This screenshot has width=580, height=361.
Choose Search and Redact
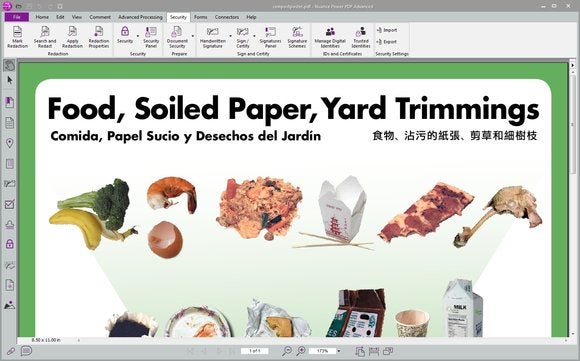point(45,37)
